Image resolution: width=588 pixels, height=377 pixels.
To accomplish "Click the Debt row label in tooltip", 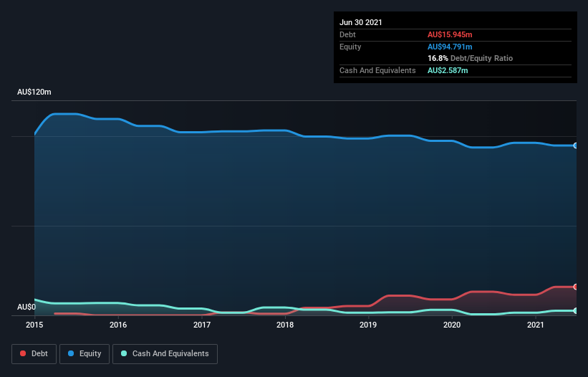I will pyautogui.click(x=347, y=34).
